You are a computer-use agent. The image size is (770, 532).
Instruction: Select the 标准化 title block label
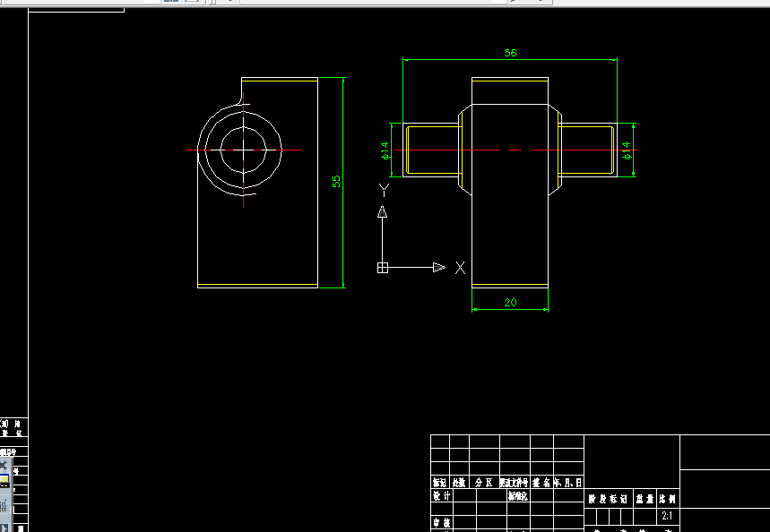pos(517,496)
